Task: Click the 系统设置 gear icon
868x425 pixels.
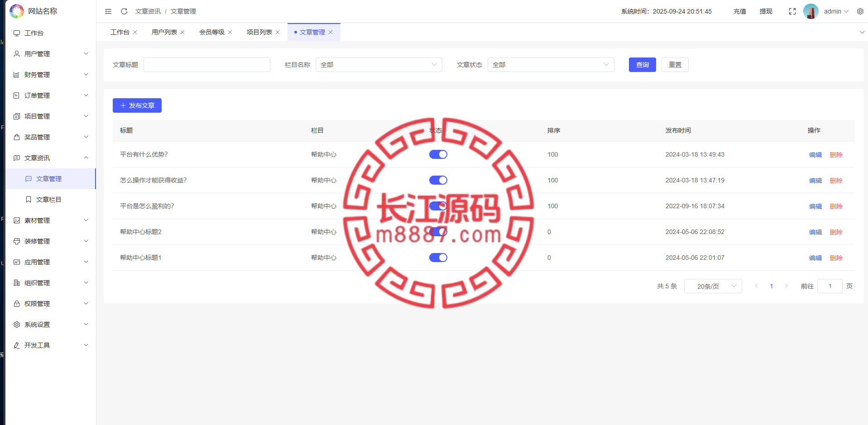Action: pyautogui.click(x=17, y=325)
